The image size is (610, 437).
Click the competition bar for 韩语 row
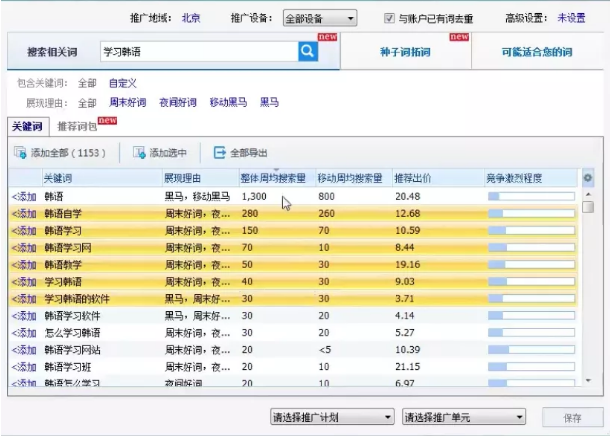[530, 196]
